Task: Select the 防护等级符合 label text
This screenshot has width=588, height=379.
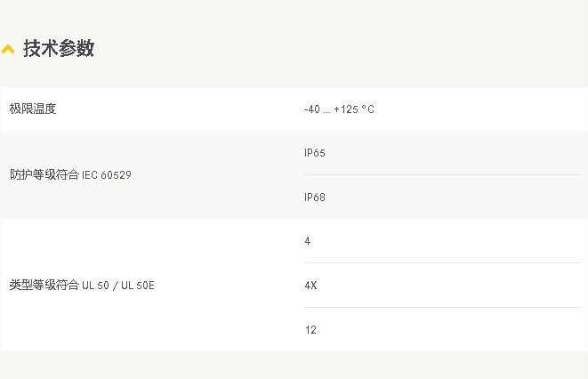Action: (44, 175)
